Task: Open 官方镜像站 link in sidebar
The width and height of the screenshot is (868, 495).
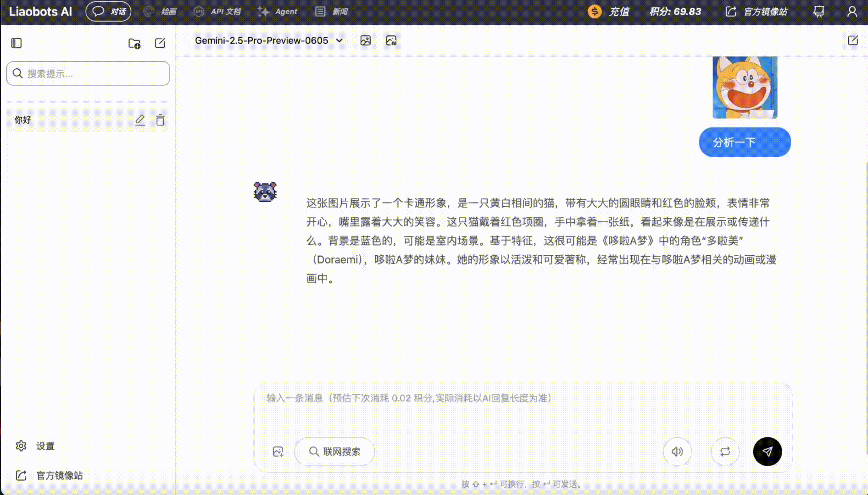Action: pyautogui.click(x=50, y=476)
